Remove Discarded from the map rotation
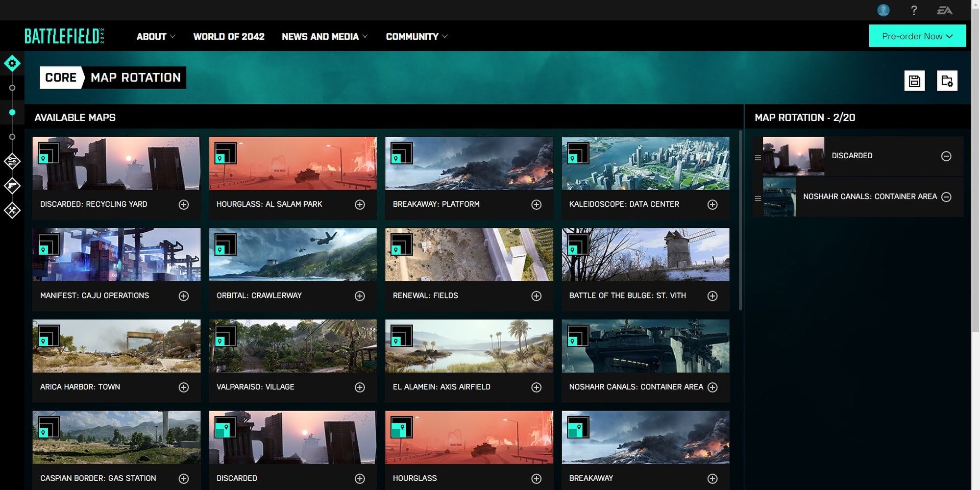The image size is (980, 490). 946,156
